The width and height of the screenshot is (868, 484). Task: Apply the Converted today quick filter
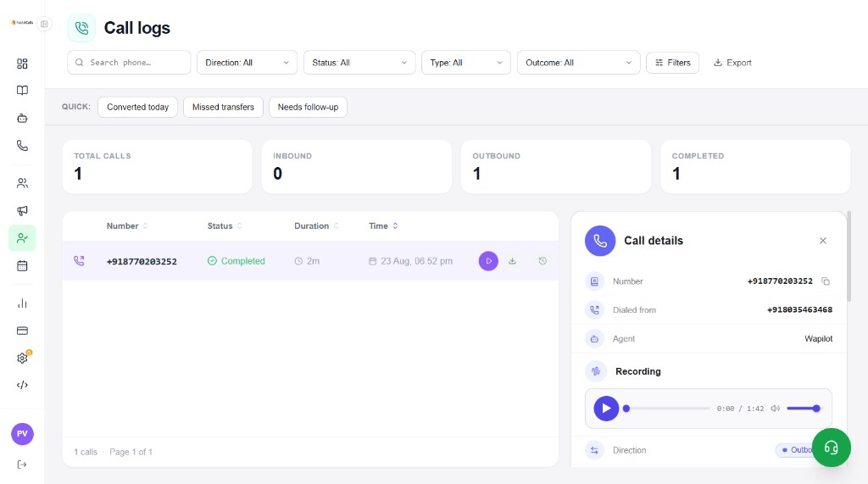(138, 107)
